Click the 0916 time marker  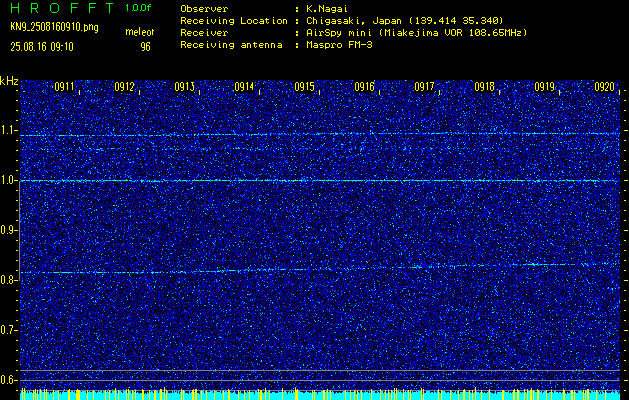click(x=364, y=87)
